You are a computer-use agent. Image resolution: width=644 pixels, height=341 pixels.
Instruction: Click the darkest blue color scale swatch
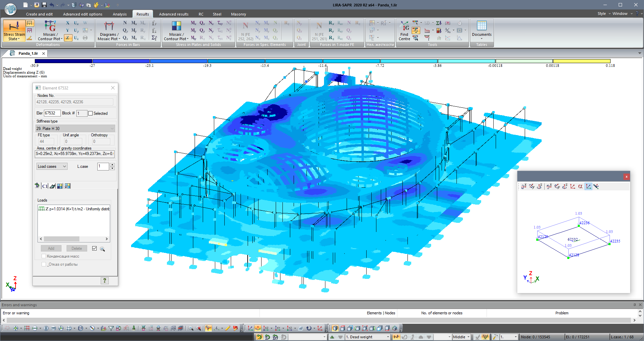(63, 61)
